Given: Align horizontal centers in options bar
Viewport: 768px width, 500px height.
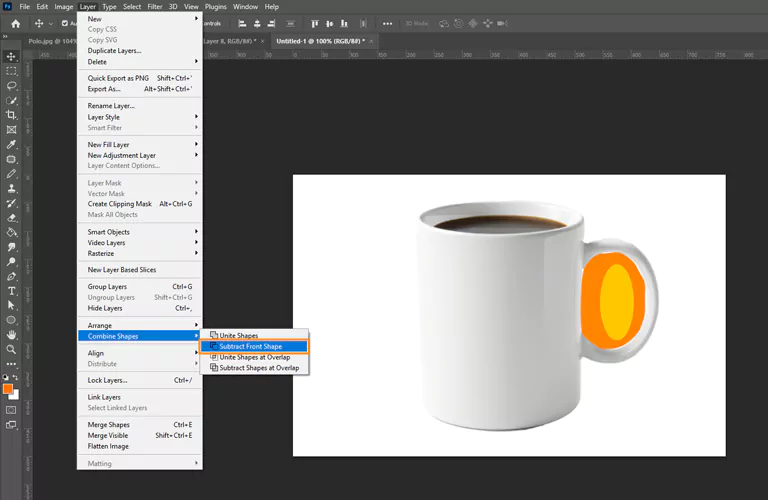Looking at the screenshot, I should pos(257,24).
